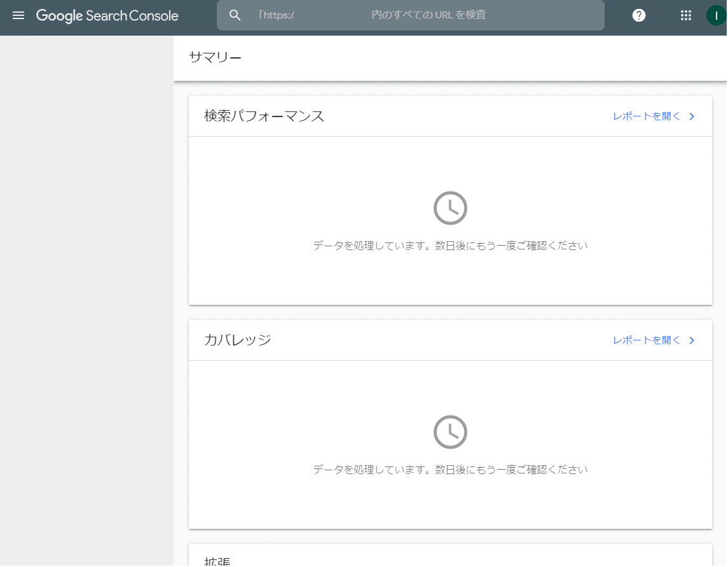Click chevron next to 検索パフォーマンス report link
Screen dimensions: 728x567
(692, 116)
